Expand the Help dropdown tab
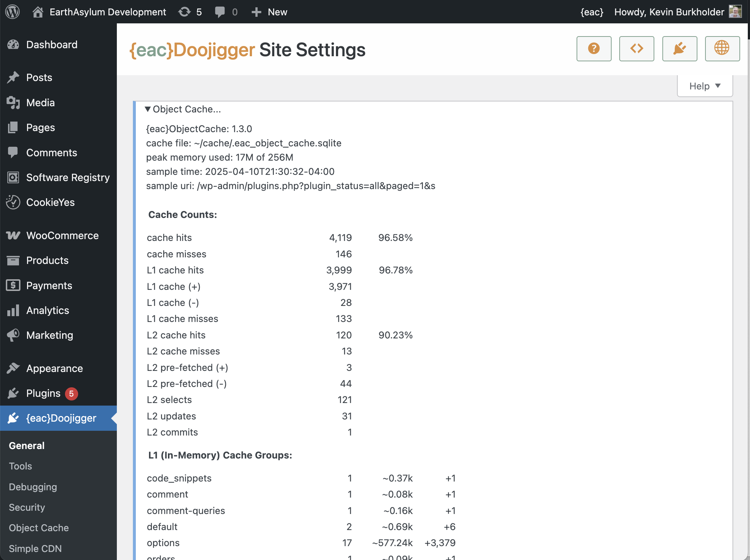This screenshot has height=560, width=750. (x=704, y=86)
